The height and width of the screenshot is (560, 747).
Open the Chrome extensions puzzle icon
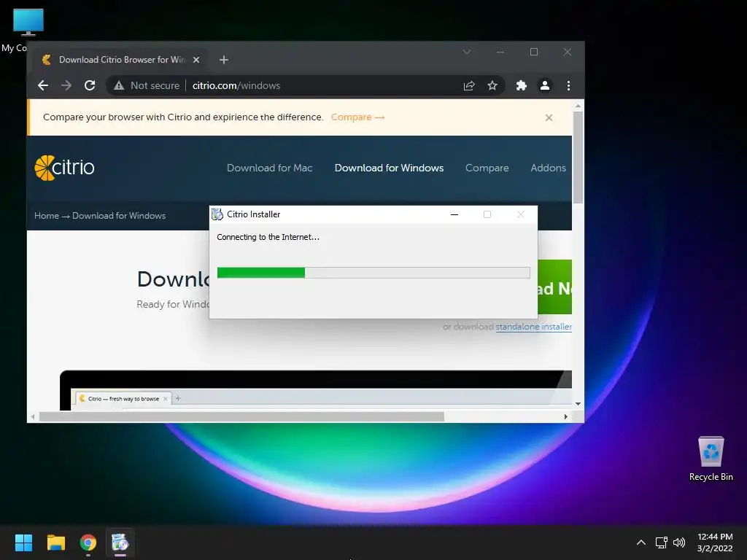521,86
